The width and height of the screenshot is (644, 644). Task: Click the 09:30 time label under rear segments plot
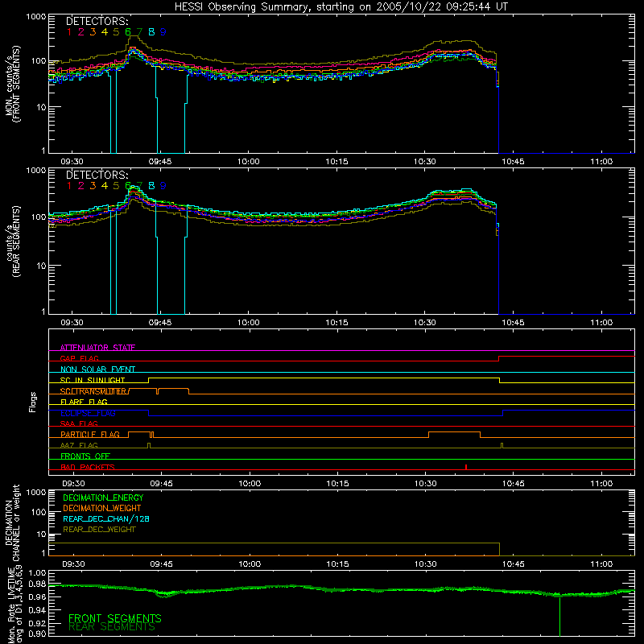click(x=72, y=323)
